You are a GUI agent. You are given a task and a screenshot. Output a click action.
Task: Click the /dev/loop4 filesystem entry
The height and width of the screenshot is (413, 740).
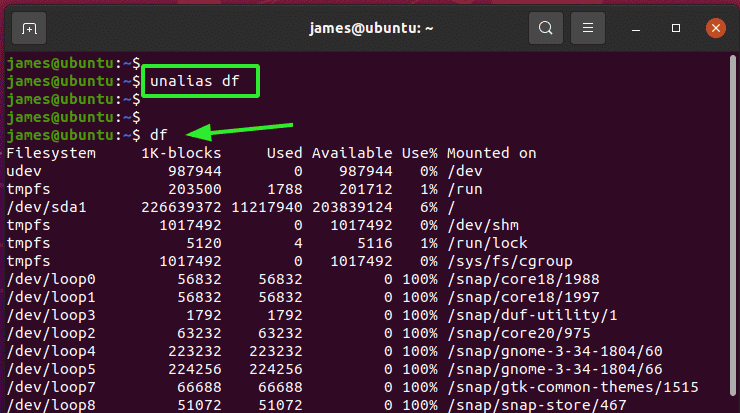click(51, 352)
